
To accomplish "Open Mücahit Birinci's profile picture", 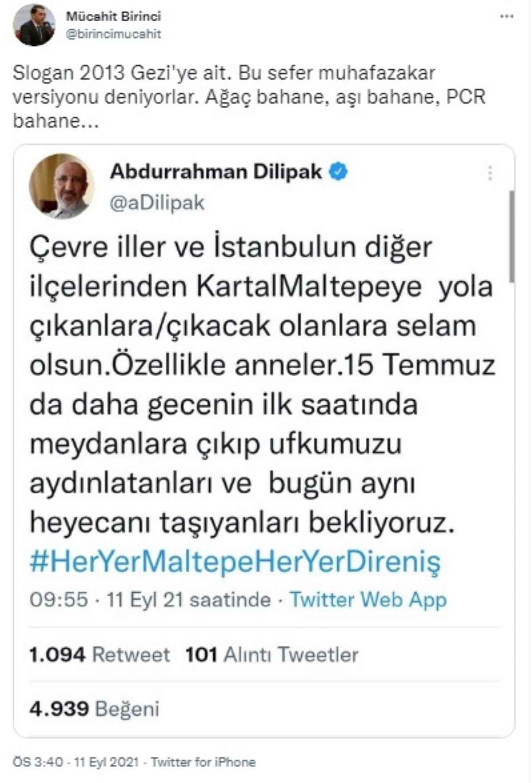I will click(x=35, y=25).
